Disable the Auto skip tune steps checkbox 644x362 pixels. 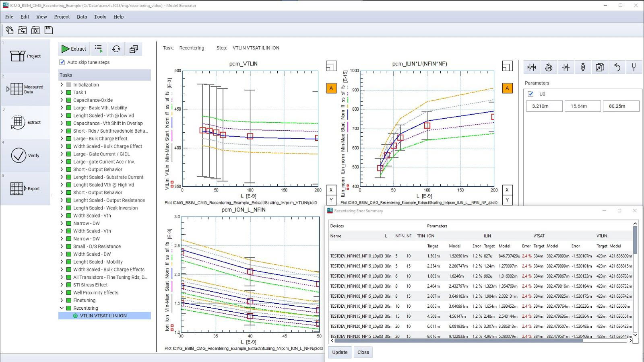[61, 62]
